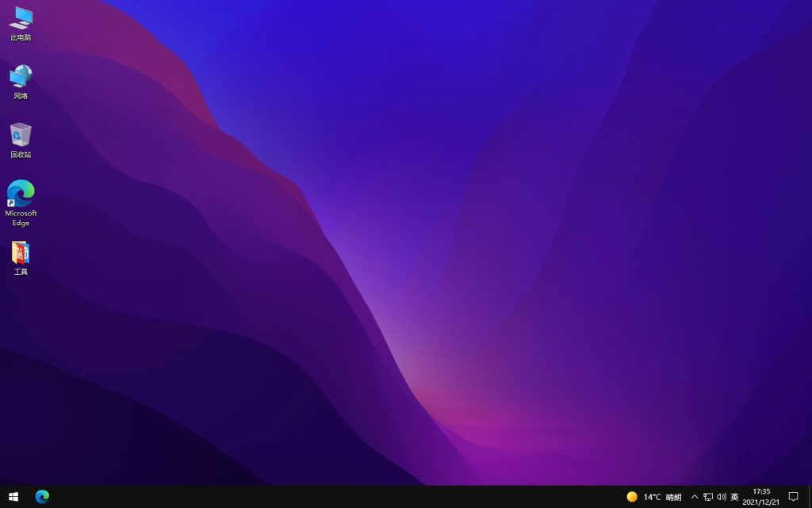
Task: Open Action Center notifications icon
Action: (792, 498)
